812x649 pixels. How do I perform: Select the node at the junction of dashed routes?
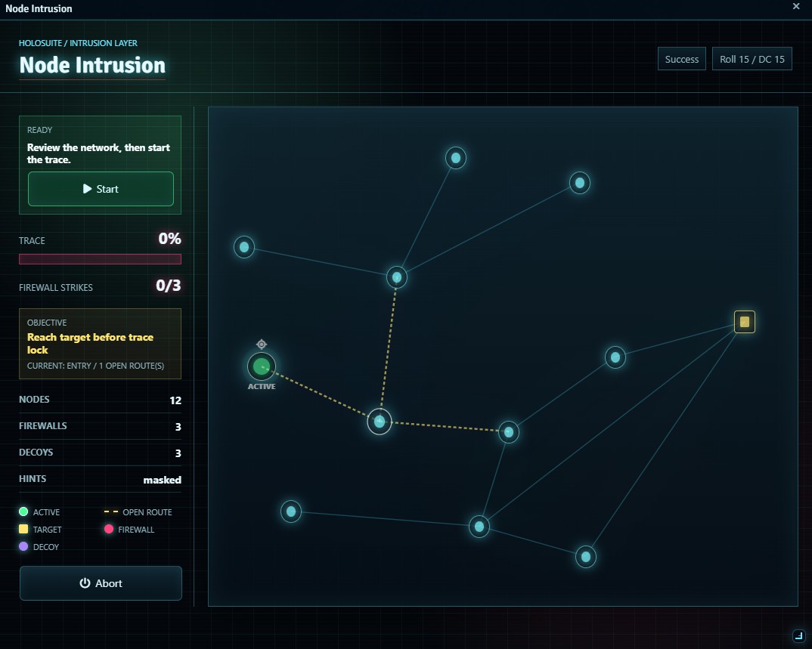pos(380,422)
